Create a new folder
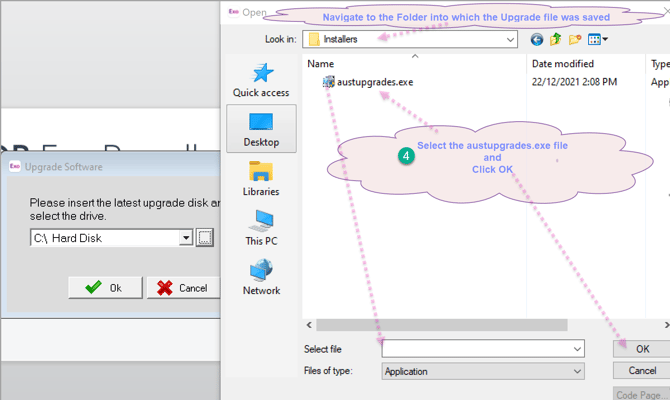The image size is (670, 400). pos(575,40)
